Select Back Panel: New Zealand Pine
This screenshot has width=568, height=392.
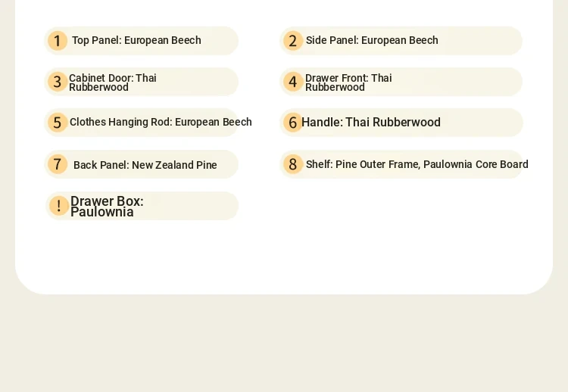point(145,165)
